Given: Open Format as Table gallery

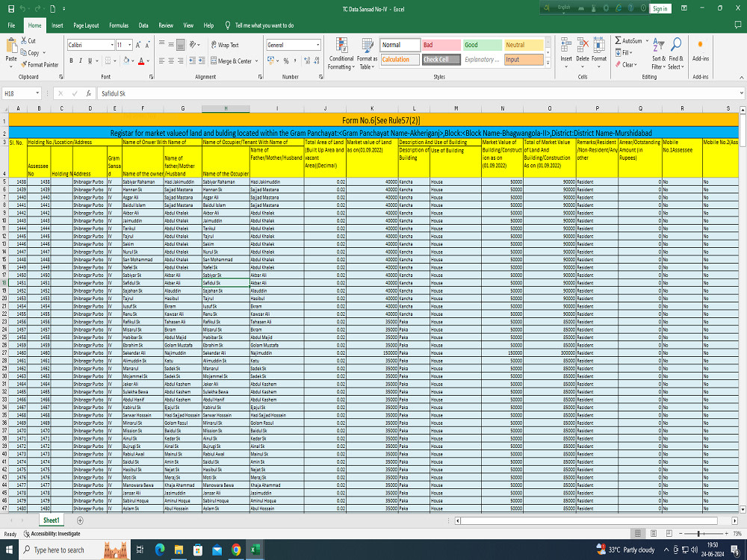Looking at the screenshot, I should (368, 54).
